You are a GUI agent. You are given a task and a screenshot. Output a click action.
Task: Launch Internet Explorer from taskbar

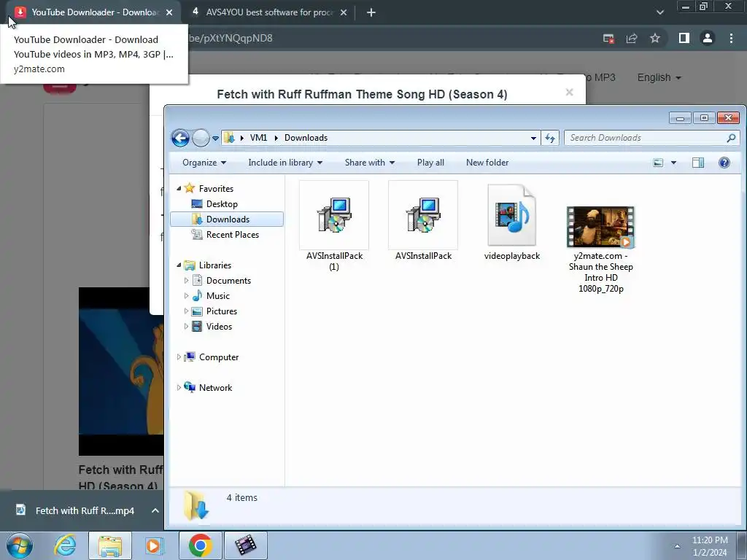tap(65, 545)
